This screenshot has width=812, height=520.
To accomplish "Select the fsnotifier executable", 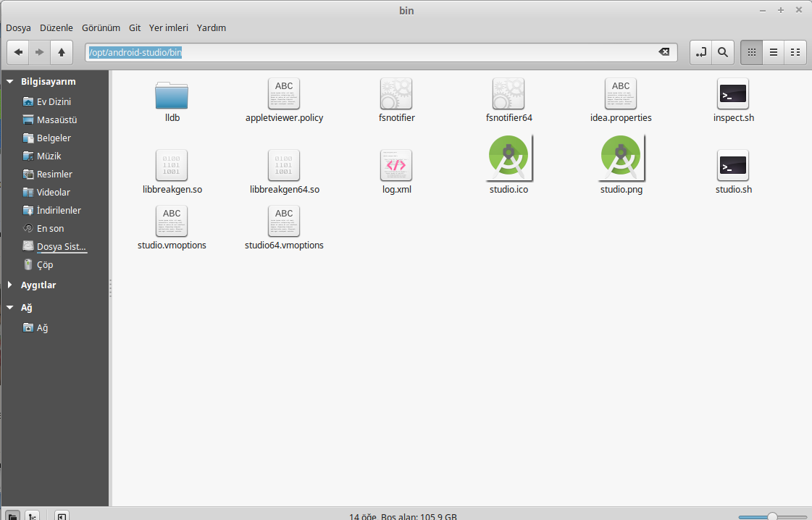I will coord(397,101).
